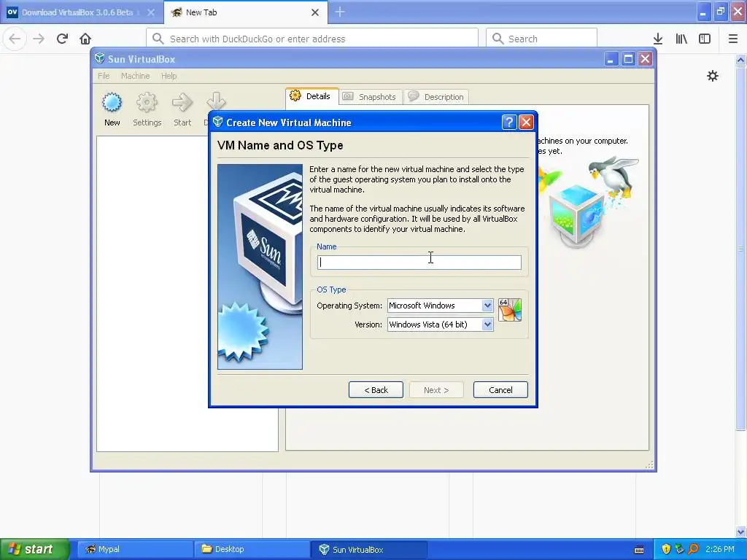747x560 pixels.
Task: Open the browser library icon
Action: tap(681, 39)
